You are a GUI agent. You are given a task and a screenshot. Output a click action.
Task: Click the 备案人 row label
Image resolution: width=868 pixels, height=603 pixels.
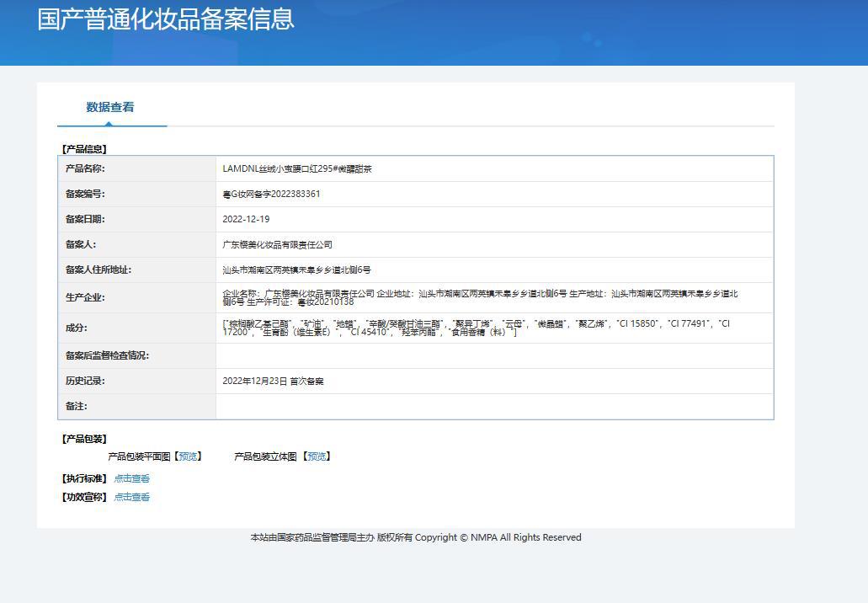tap(81, 245)
